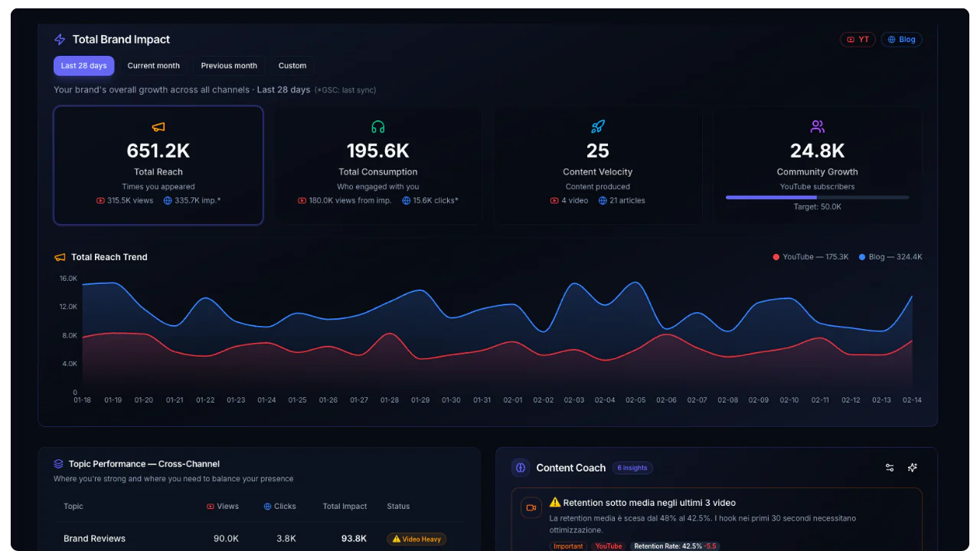The image size is (980, 551).
Task: Open the Custom date range picker
Action: click(x=292, y=66)
